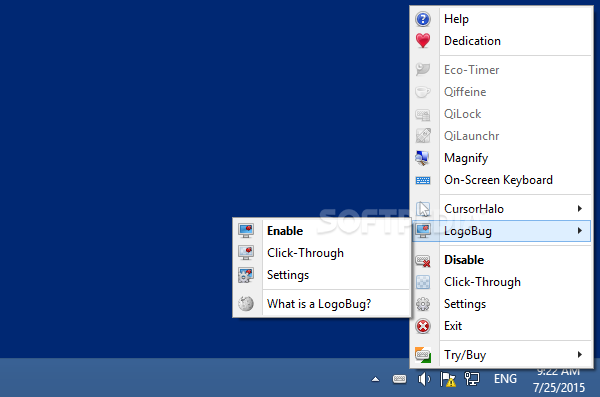This screenshot has height=397, width=600.
Task: Click the ENG language indicator
Action: point(505,379)
